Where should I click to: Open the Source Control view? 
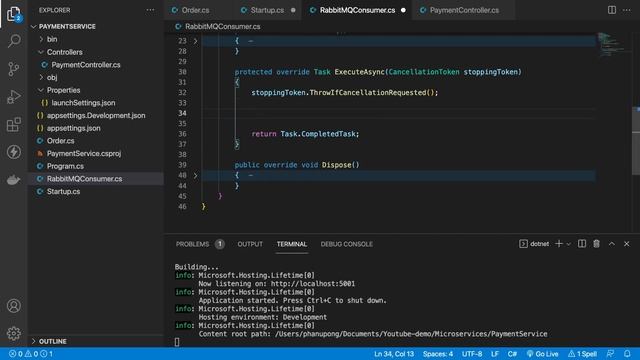tap(13, 69)
